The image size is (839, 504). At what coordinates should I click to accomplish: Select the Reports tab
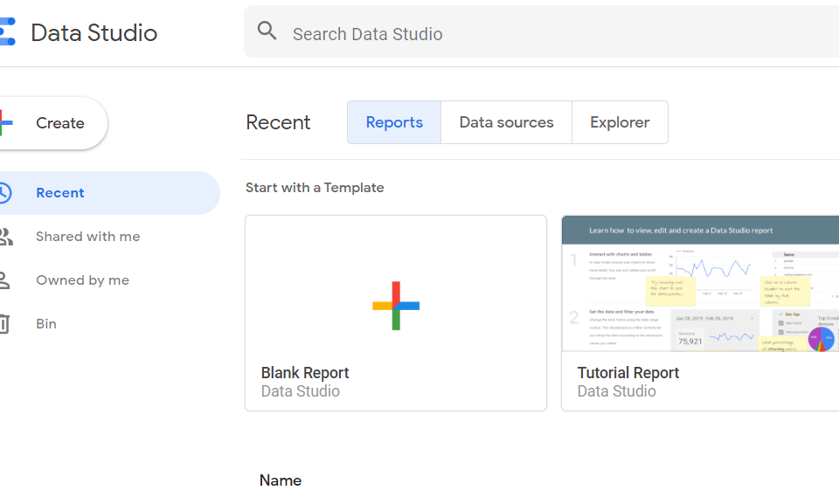(x=393, y=122)
